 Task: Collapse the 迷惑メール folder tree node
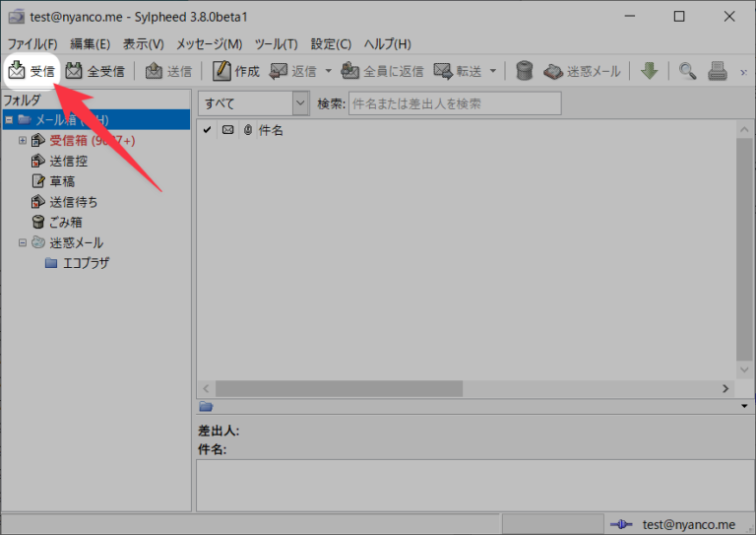coord(23,242)
